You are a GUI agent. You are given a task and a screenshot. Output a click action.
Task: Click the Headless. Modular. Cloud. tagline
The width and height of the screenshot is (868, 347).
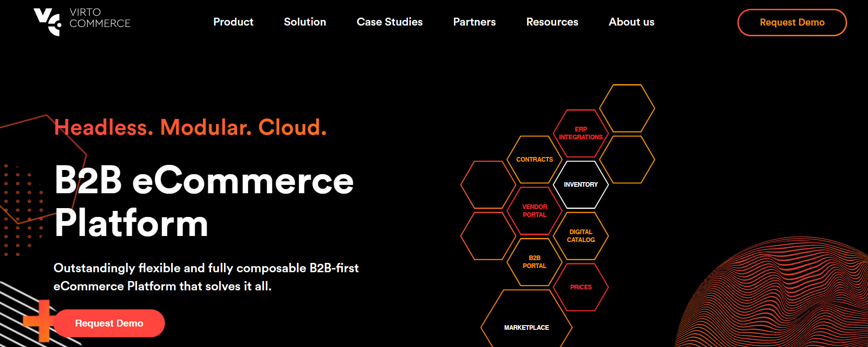tap(190, 127)
